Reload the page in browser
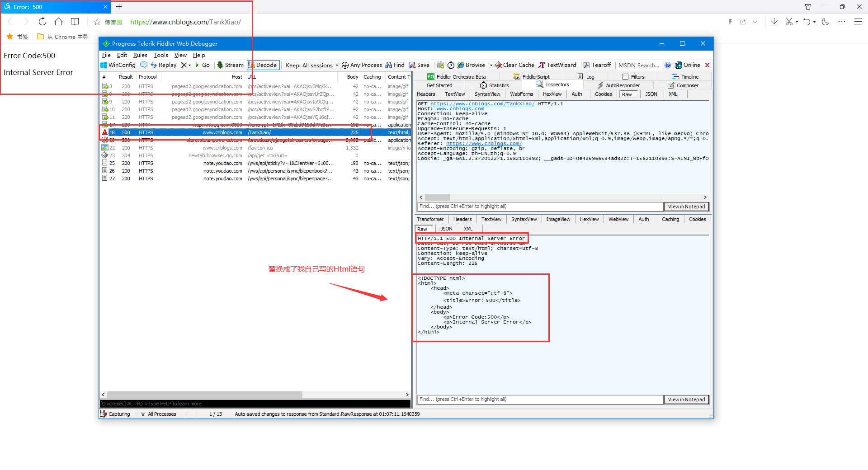Viewport: 868px width, 470px height. (42, 22)
